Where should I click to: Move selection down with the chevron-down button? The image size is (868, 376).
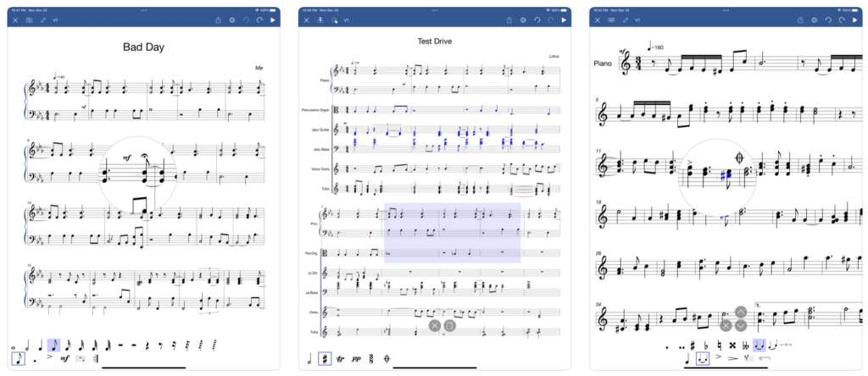coord(741,326)
